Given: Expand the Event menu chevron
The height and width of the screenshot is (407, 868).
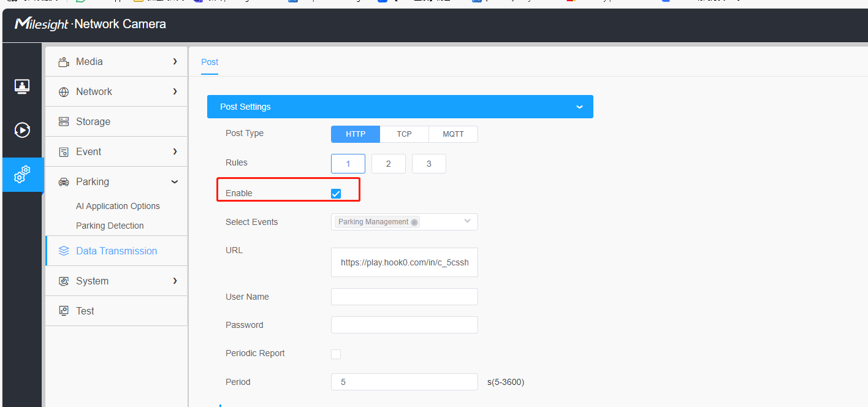Looking at the screenshot, I should tap(175, 151).
